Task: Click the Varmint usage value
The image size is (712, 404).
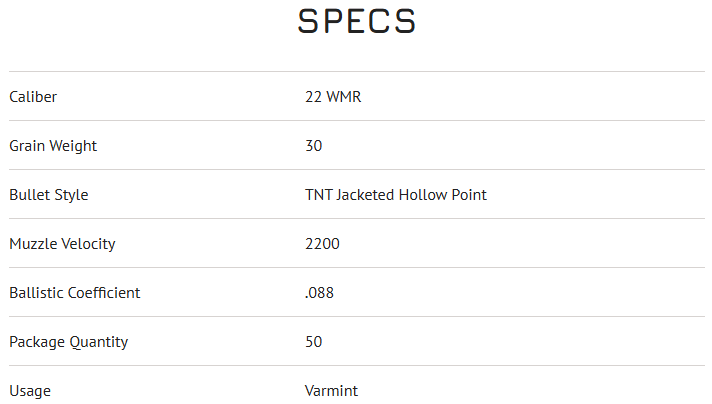Action: coord(331,391)
